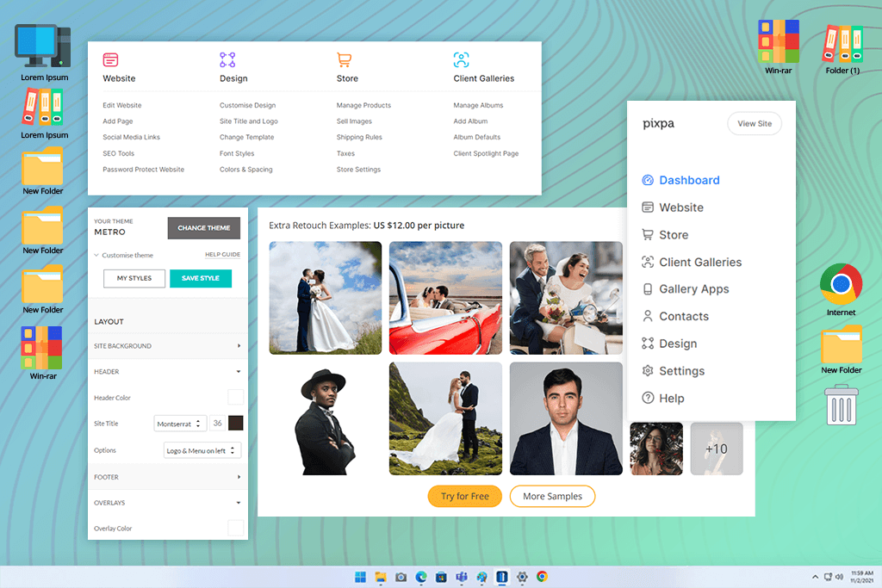882x588 pixels.
Task: Click Design icon in pixpa sidebar
Action: [x=648, y=344]
